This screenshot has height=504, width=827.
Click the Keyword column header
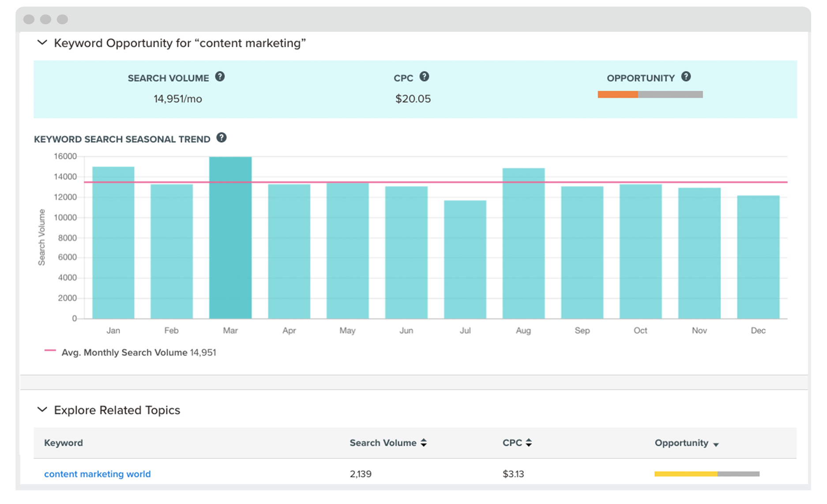(x=64, y=443)
